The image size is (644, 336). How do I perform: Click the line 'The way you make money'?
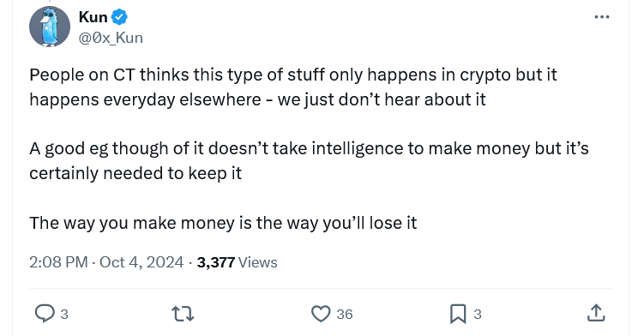pos(223,224)
